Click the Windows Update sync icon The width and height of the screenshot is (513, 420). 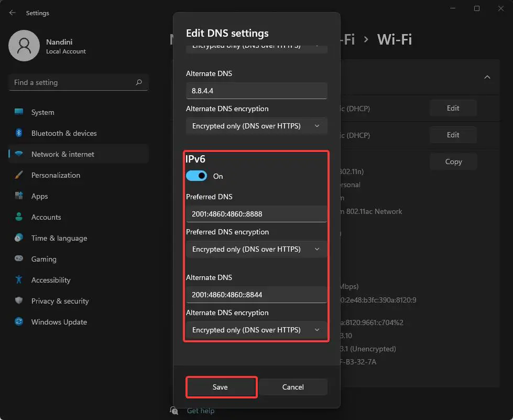(19, 321)
